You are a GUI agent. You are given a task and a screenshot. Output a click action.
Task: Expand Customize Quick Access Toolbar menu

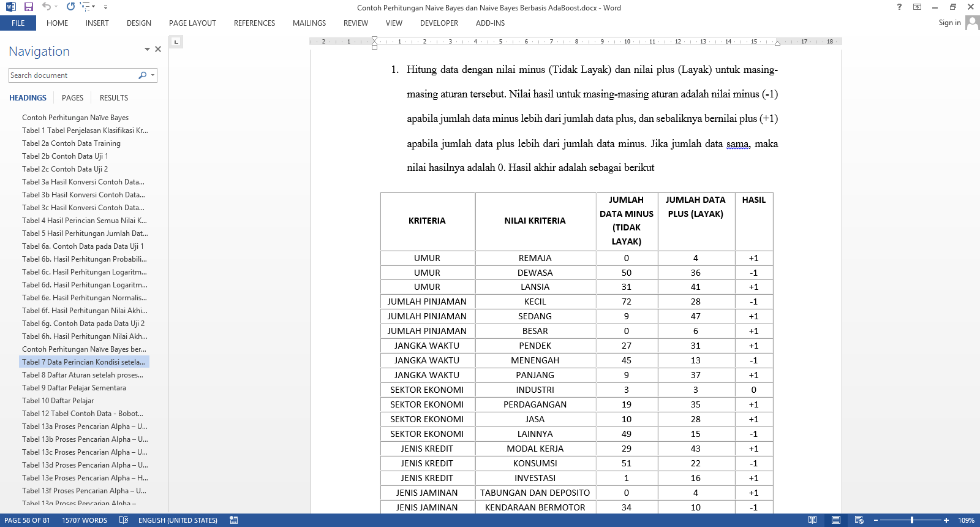click(105, 7)
